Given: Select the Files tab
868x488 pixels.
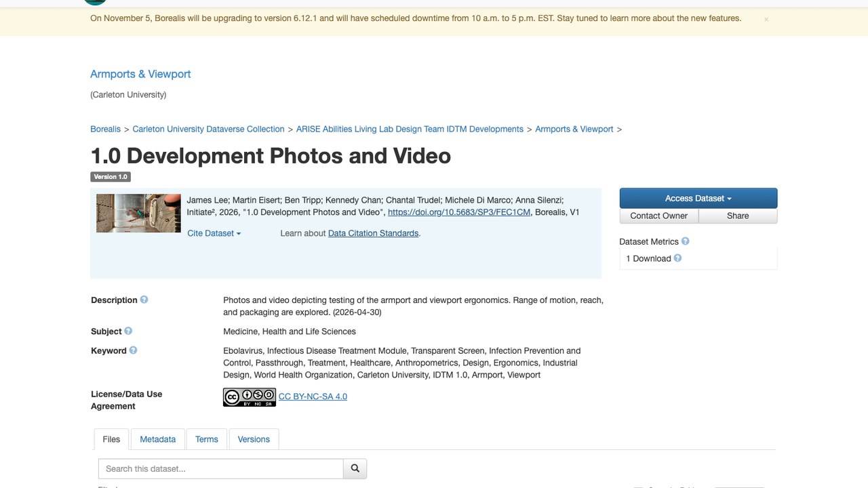Looking at the screenshot, I should click(111, 439).
